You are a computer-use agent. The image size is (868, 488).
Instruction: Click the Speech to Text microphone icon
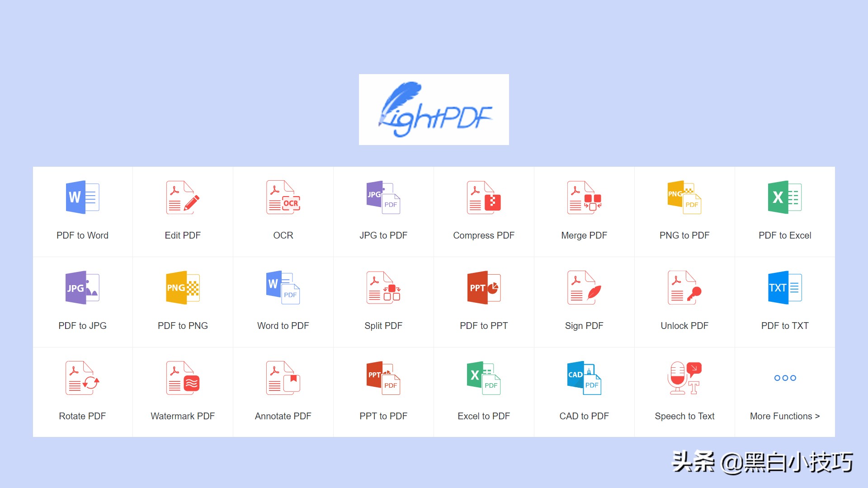(684, 378)
